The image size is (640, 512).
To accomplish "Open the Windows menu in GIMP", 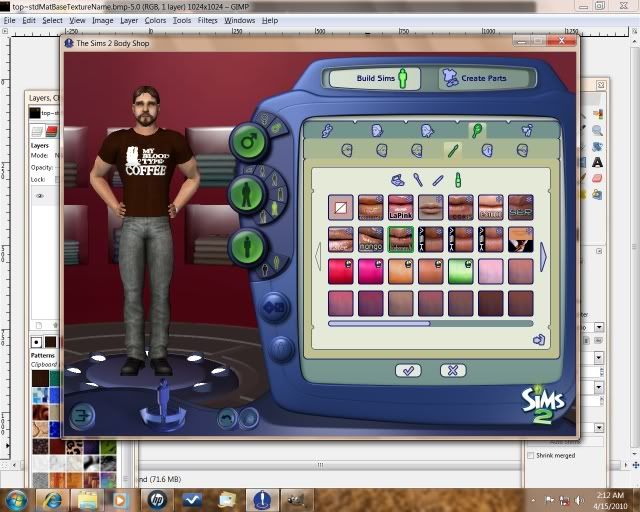I will pyautogui.click(x=240, y=20).
